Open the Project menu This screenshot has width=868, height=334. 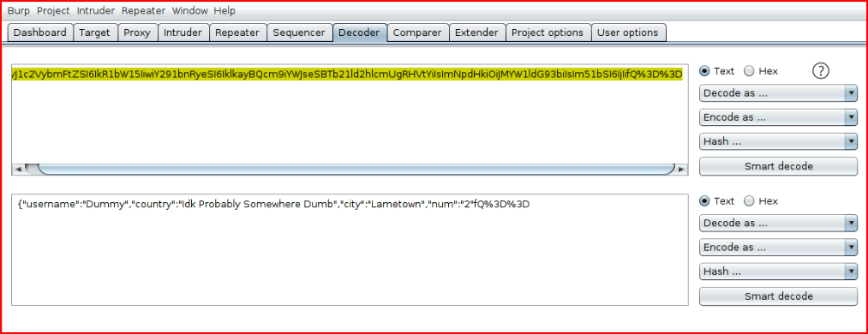(53, 10)
